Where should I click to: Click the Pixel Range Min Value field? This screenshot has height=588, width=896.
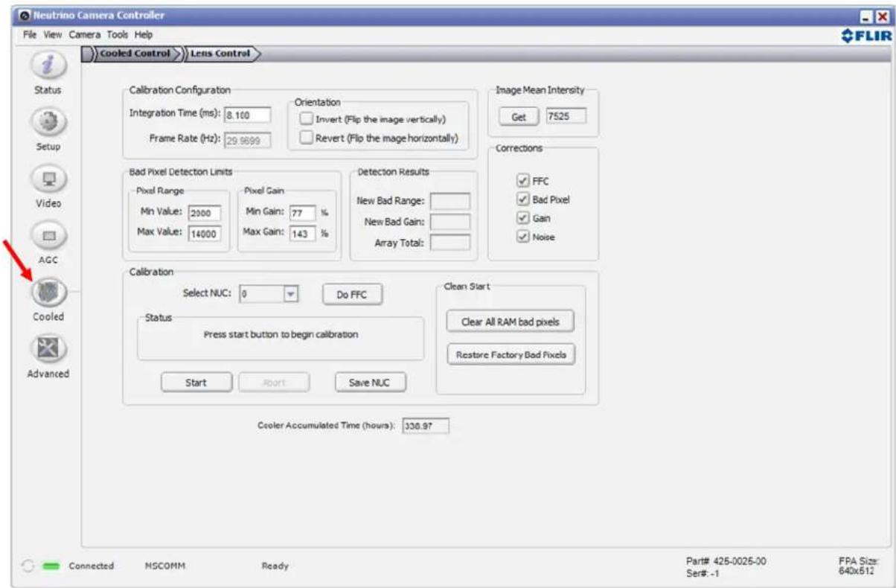pos(205,213)
